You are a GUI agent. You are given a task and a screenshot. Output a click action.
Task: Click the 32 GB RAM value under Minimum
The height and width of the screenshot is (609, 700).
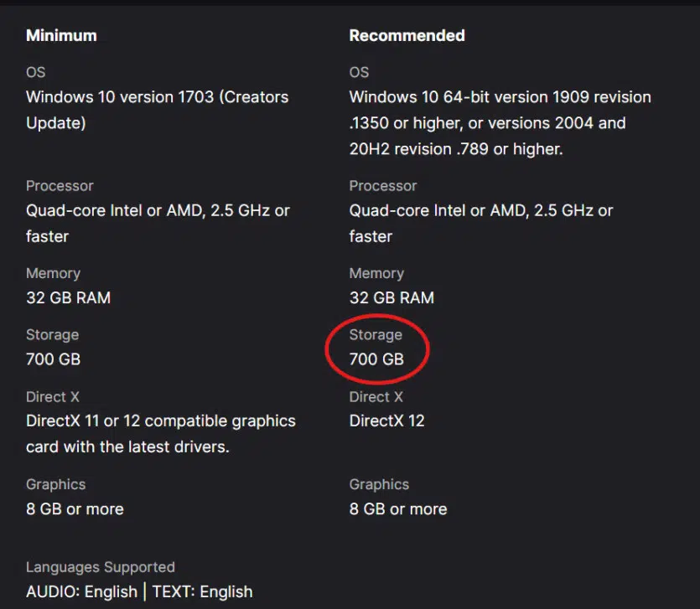[x=68, y=298]
